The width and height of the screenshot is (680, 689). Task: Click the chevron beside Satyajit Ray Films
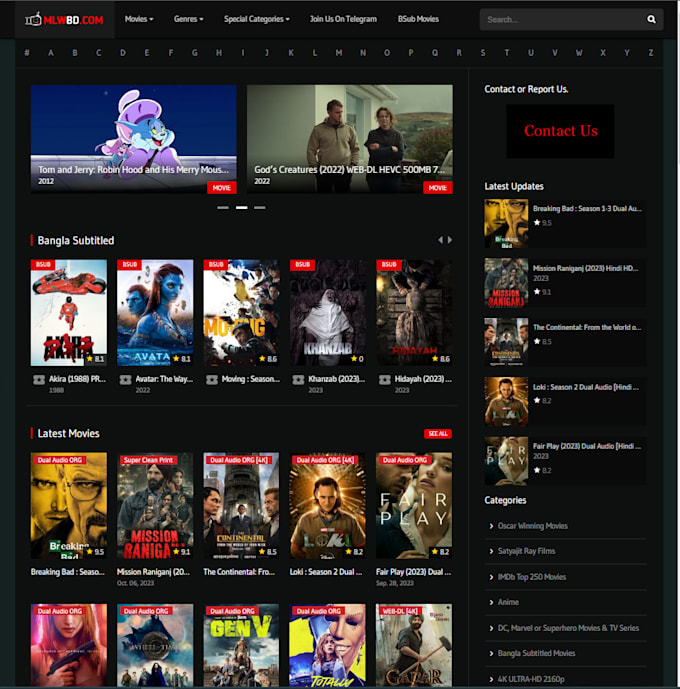pyautogui.click(x=491, y=551)
